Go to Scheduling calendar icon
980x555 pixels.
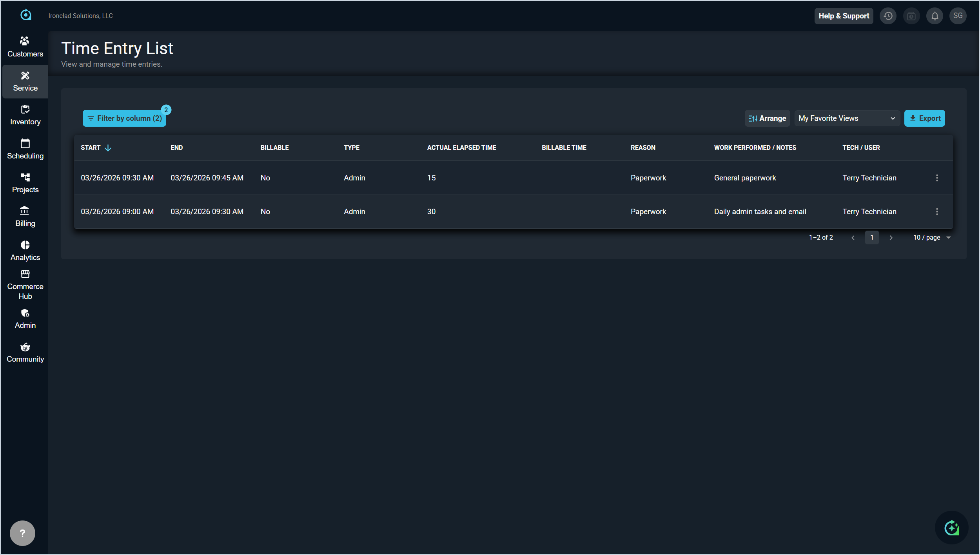pyautogui.click(x=25, y=144)
